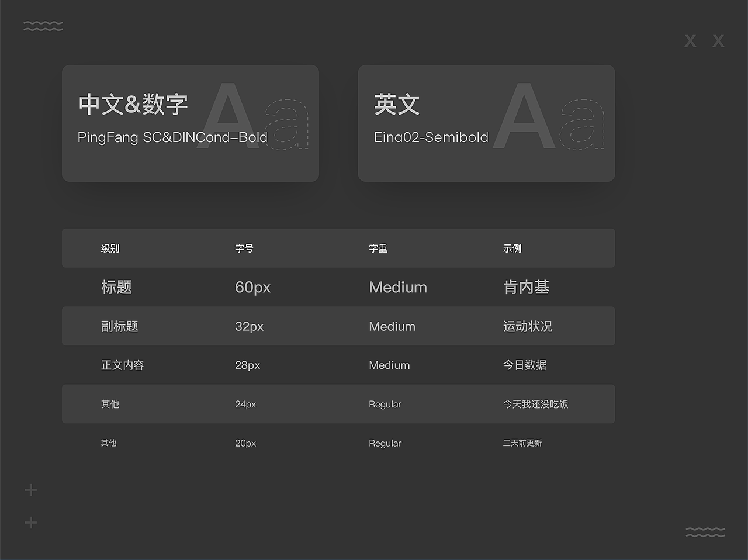Click the 标题 level cell
This screenshot has width=748, height=560.
(x=116, y=287)
